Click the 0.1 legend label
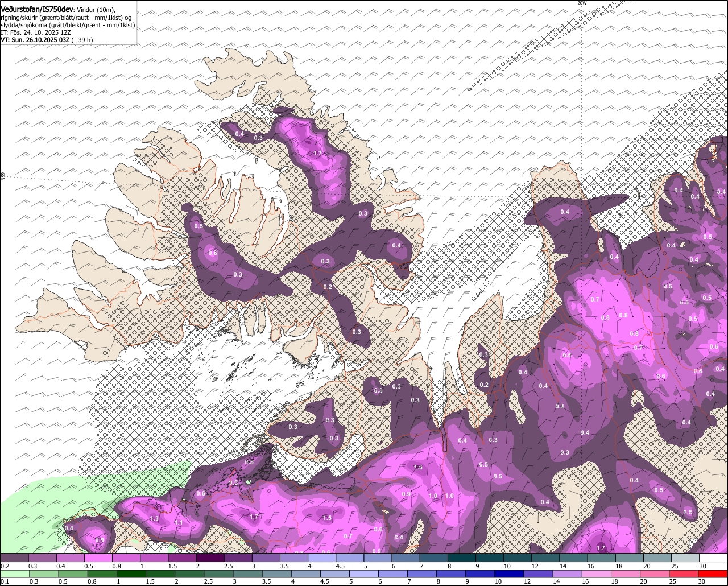The width and height of the screenshot is (728, 586). tap(5, 581)
